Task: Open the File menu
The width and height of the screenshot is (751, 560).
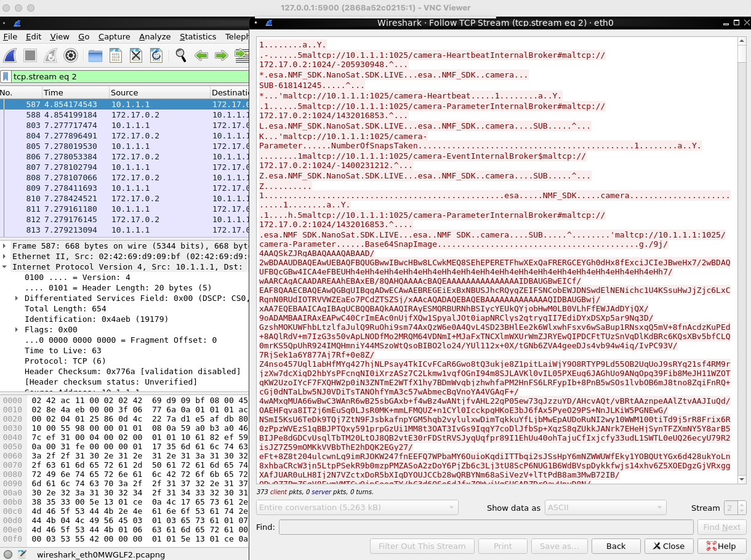Action: coord(10,37)
